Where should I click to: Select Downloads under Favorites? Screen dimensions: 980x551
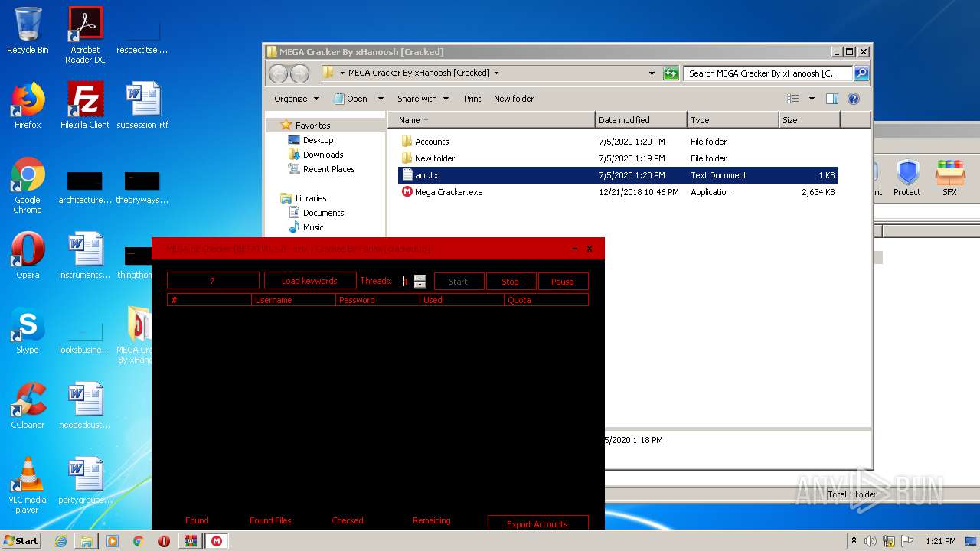click(x=322, y=155)
